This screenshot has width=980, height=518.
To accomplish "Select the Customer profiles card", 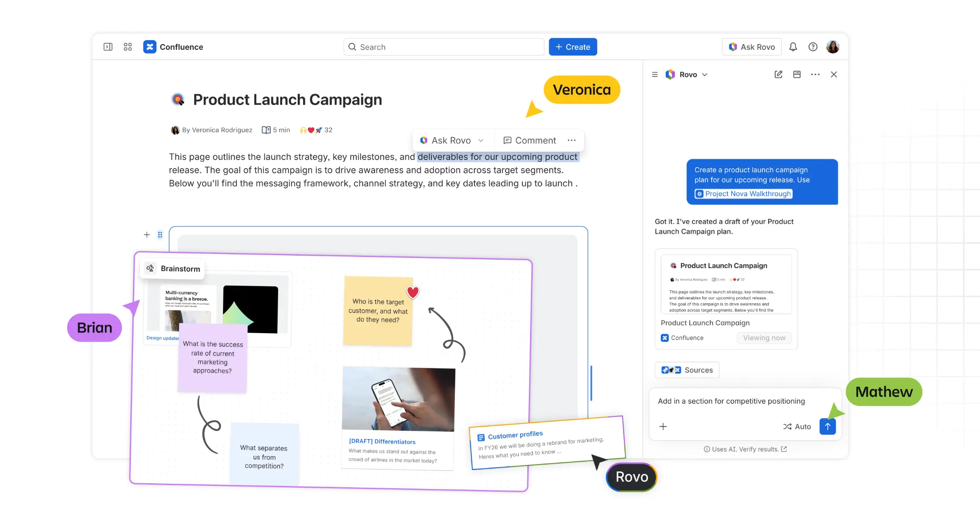I will coord(547,442).
